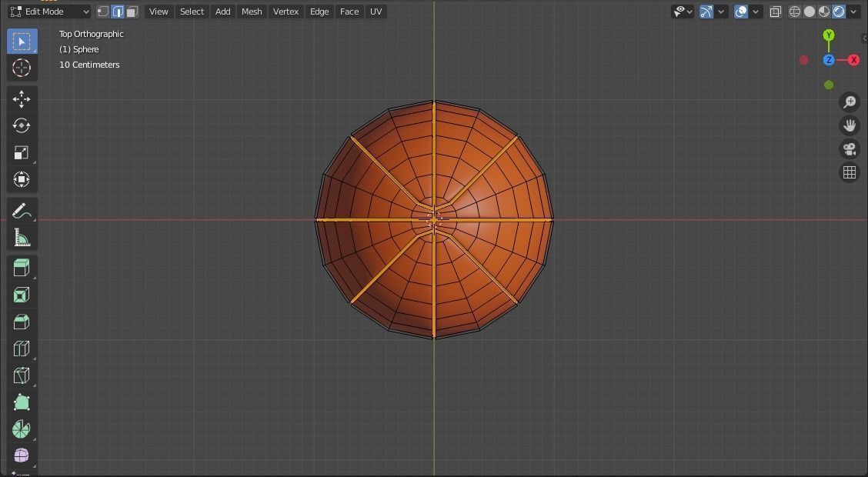Select the Inset Faces tool
The width and height of the screenshot is (868, 477).
pyautogui.click(x=22, y=295)
